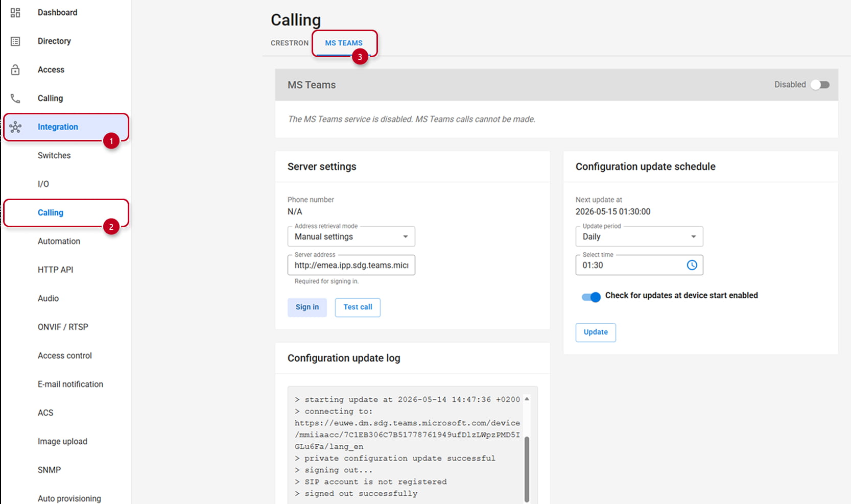Screen dimensions: 851x504
Task: Open Access menu item
Action: tap(51, 69)
